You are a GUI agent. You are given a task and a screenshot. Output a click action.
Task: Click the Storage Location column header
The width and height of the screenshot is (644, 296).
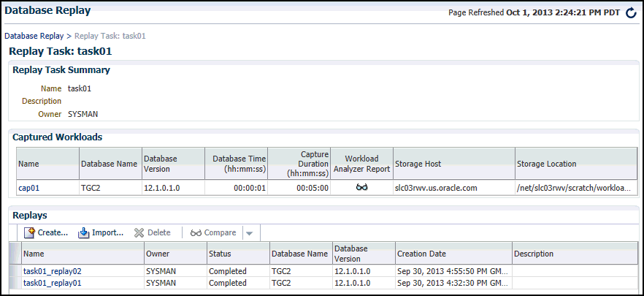[x=548, y=164]
